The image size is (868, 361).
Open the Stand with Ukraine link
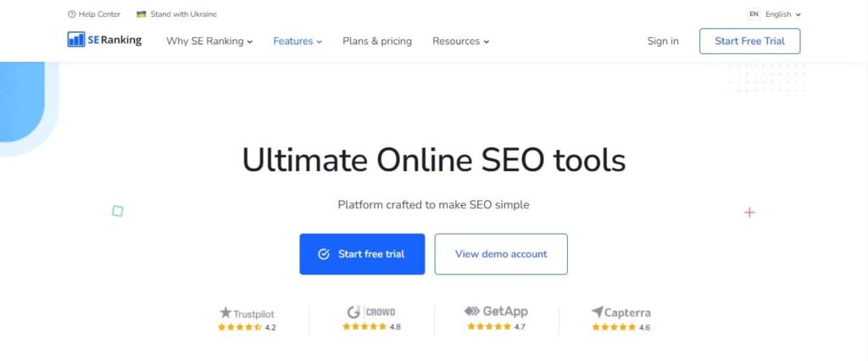click(x=183, y=14)
